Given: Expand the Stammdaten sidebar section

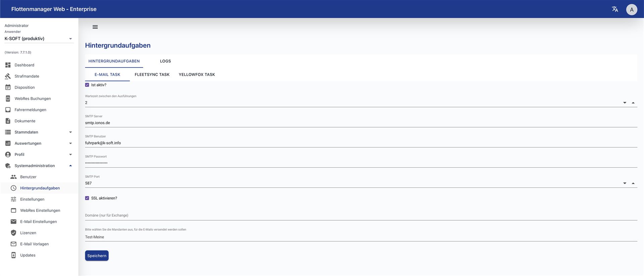Looking at the screenshot, I should coord(70,132).
